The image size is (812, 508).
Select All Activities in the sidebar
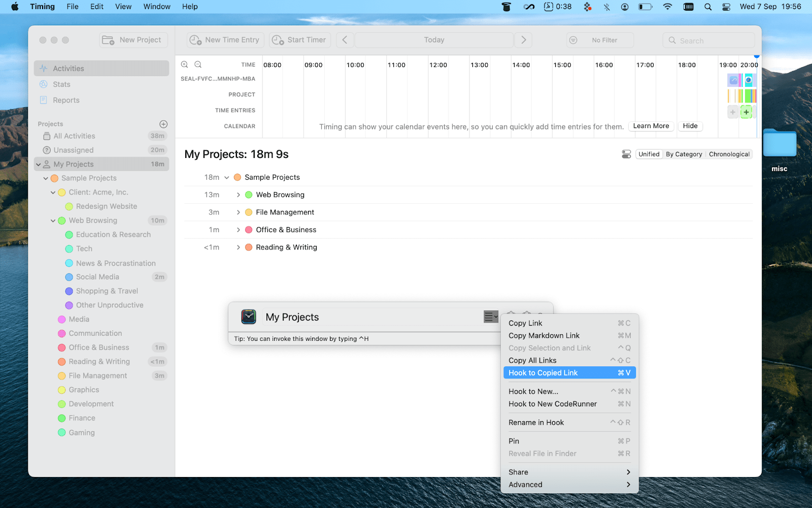101,136
